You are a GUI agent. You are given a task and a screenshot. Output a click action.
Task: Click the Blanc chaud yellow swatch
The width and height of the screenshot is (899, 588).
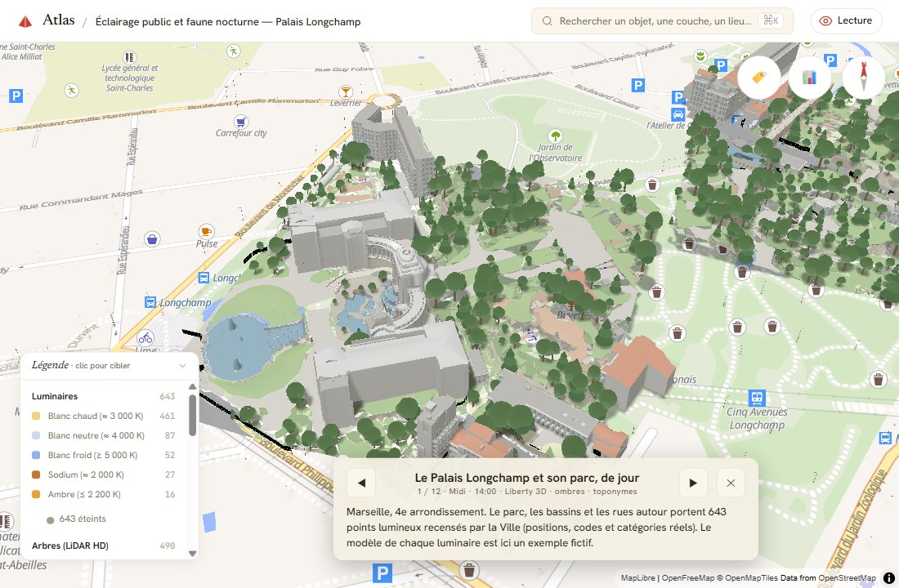pos(36,416)
